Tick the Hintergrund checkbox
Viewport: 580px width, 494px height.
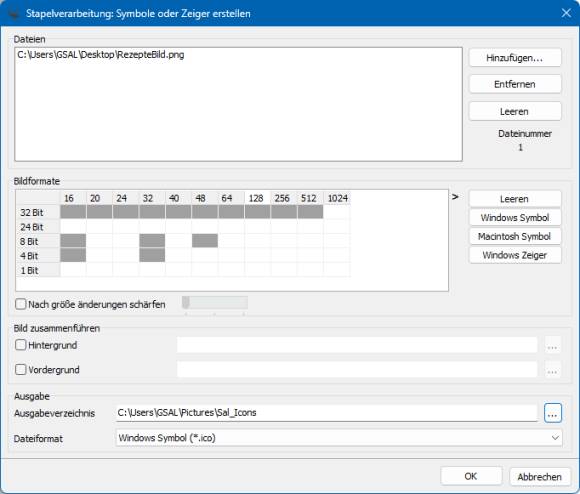(x=21, y=345)
